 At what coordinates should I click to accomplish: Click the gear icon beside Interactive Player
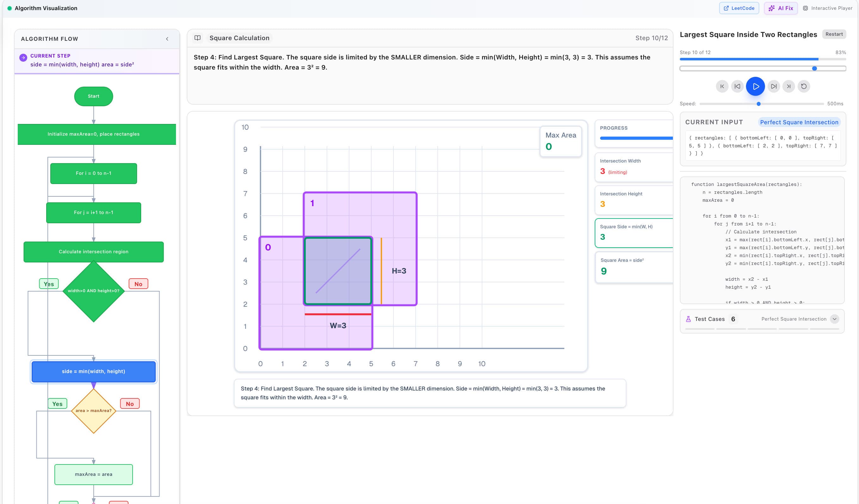click(x=805, y=8)
